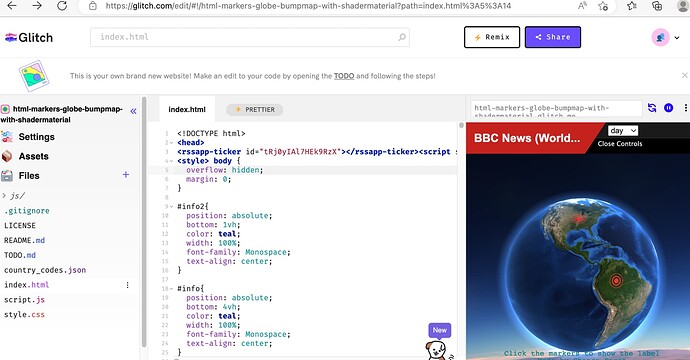Click 'bottom: 4vh;' on line 20
This screenshot has width=690, height=360.
click(213, 307)
